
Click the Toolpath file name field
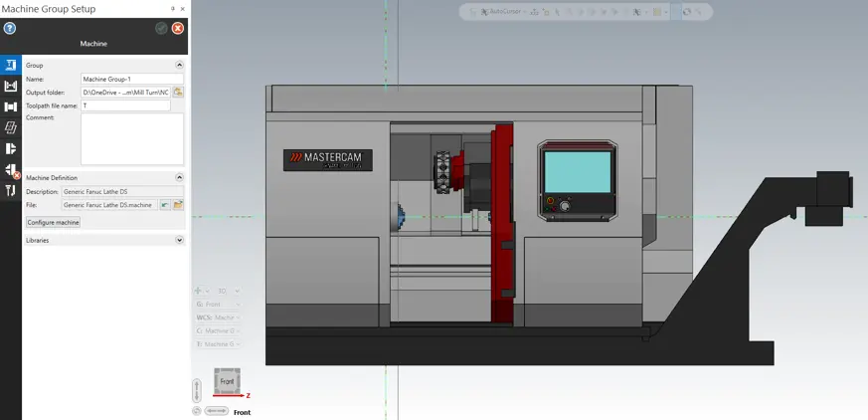pyautogui.click(x=125, y=105)
